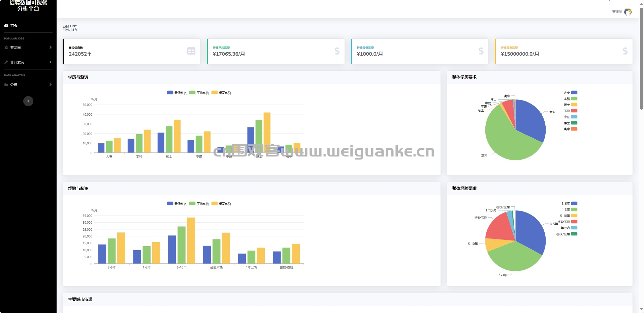Expand the 开发岗 submenu chevron
The image size is (644, 313).
coord(50,48)
